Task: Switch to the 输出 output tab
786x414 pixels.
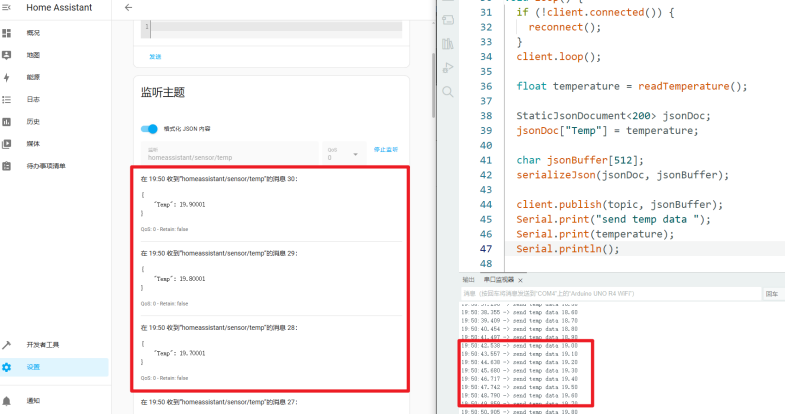Action: (468, 280)
